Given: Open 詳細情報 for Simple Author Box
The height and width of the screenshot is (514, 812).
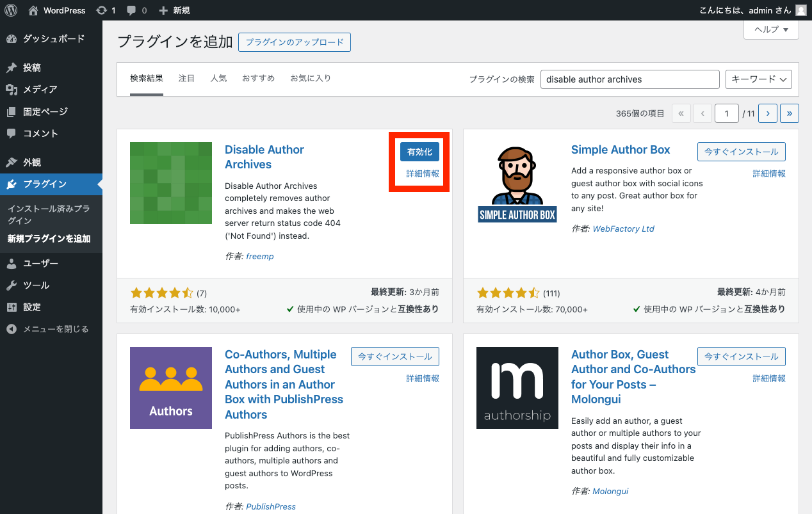Looking at the screenshot, I should click(x=769, y=173).
